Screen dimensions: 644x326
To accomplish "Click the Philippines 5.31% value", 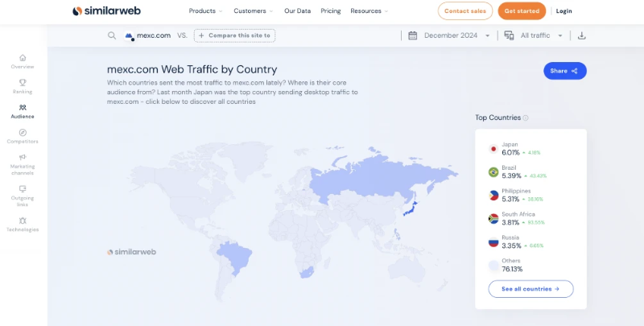I will 510,200.
